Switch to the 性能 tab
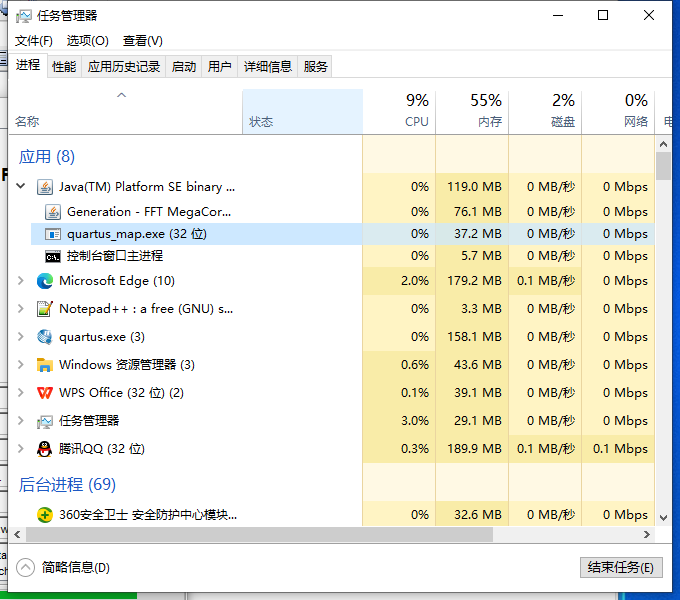Viewport: 680px width, 600px height. [64, 67]
